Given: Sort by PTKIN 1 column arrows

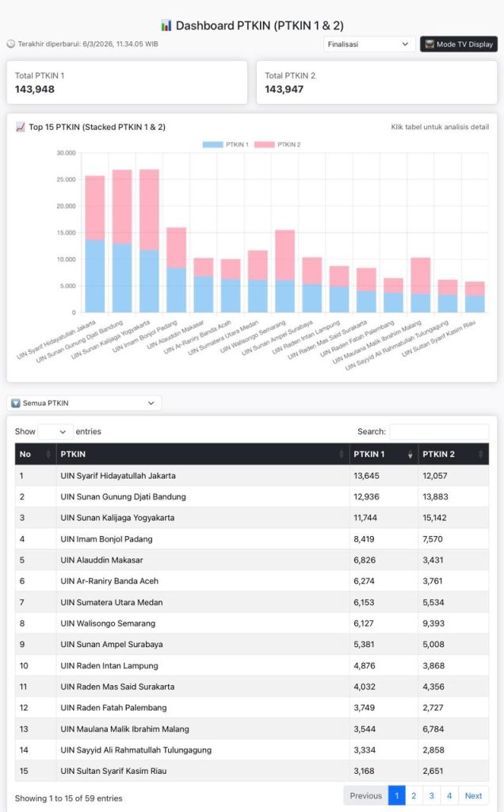Looking at the screenshot, I should coord(410,454).
